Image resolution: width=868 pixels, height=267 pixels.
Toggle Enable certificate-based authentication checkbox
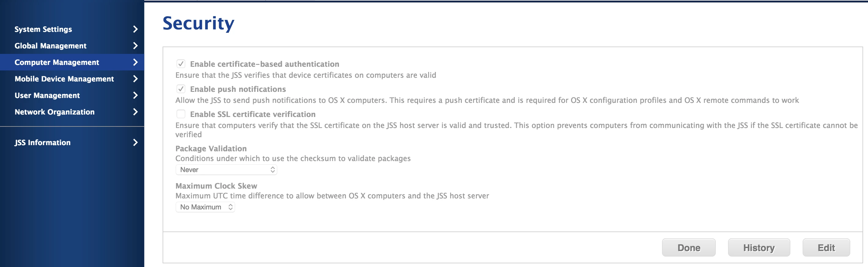point(181,64)
